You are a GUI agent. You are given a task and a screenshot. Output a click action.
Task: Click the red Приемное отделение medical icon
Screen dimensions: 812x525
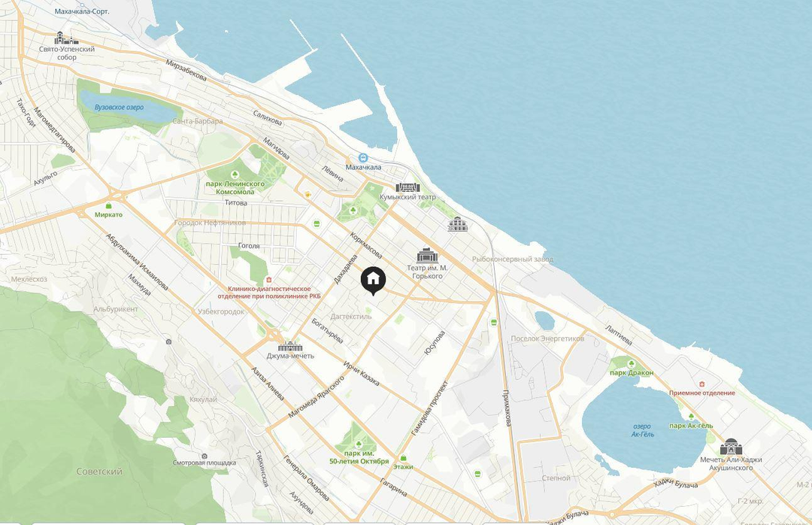(x=702, y=384)
